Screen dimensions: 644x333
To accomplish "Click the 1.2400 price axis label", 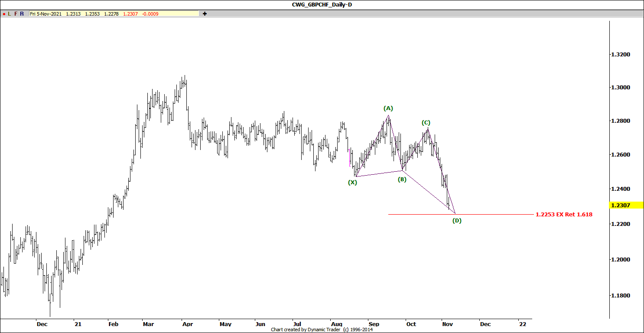I will coord(620,189).
